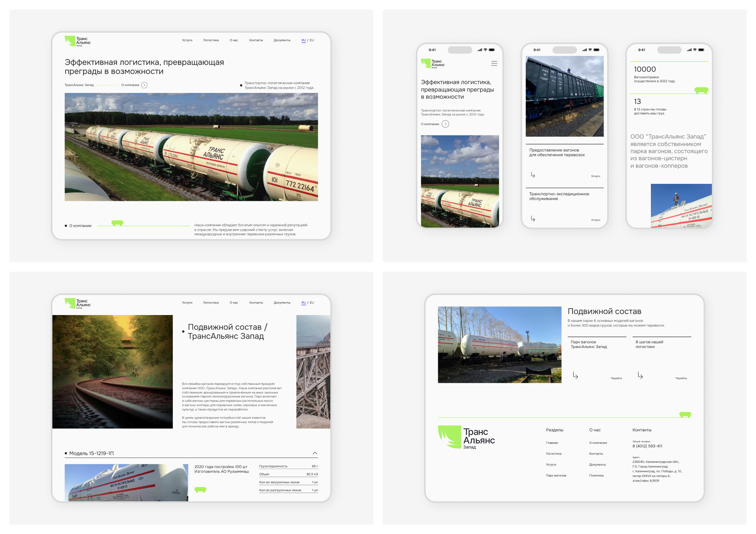Click the green wagon icon in footer divider
The width and height of the screenshot is (756, 534).
click(x=685, y=415)
